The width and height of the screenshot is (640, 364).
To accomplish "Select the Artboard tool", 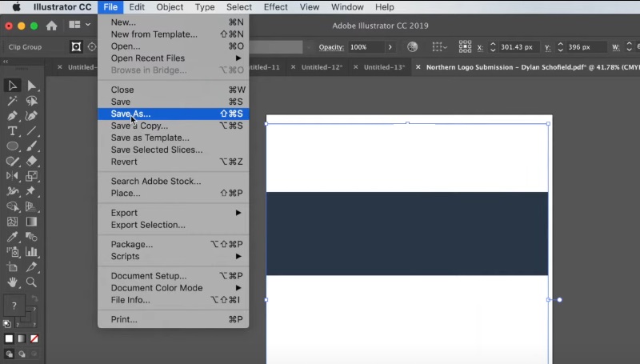I will (x=12, y=267).
